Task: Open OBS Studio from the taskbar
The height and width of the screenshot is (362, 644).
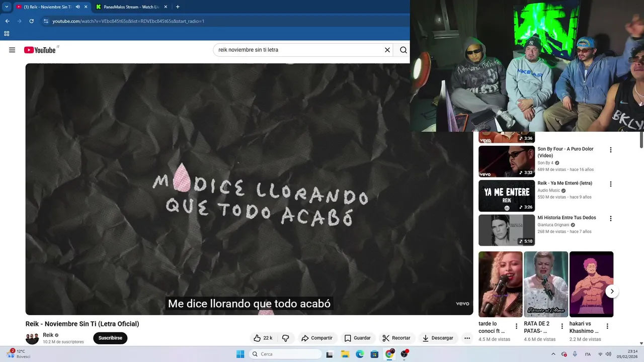Action: (405, 354)
